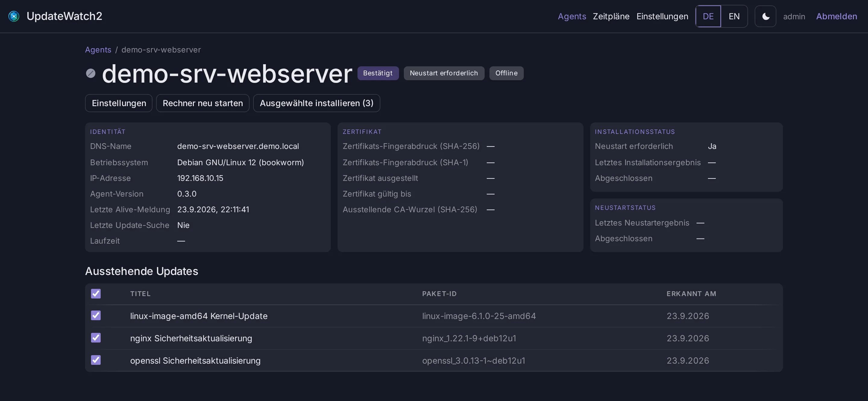Image resolution: width=868 pixels, height=401 pixels.
Task: Click the ZERTIFIKAT card heading
Action: tap(362, 131)
